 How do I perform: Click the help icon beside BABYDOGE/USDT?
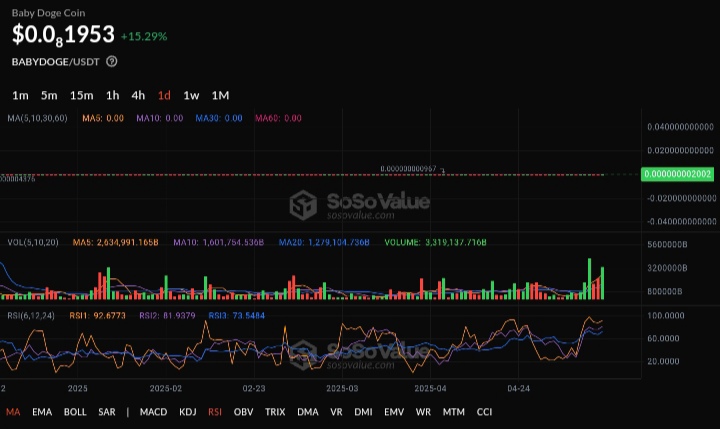click(x=112, y=61)
